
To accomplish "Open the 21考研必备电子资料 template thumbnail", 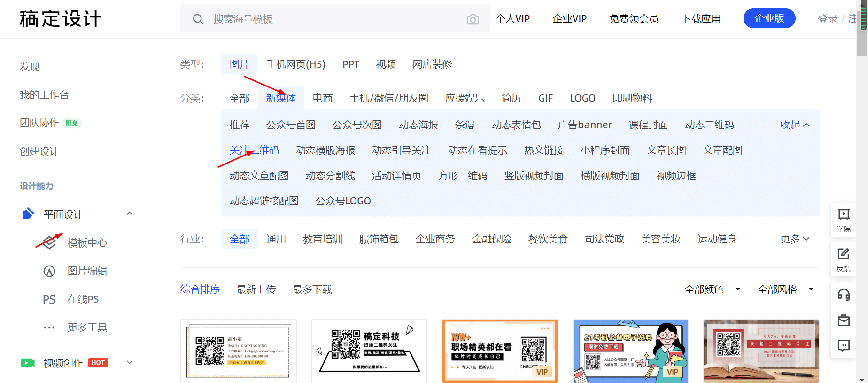I will coord(631,351).
